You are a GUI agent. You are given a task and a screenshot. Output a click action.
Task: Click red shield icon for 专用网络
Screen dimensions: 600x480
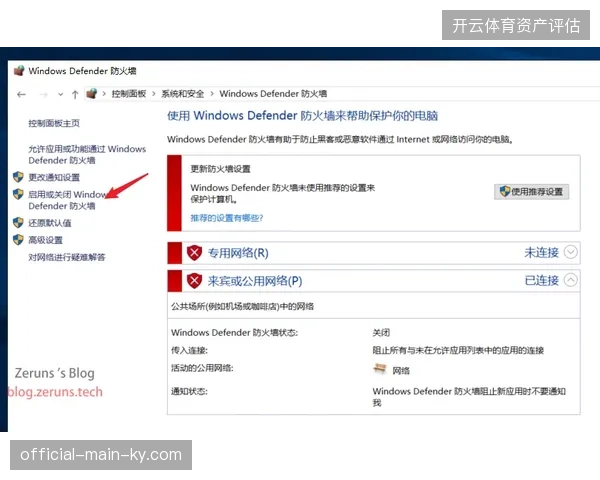[x=194, y=253]
